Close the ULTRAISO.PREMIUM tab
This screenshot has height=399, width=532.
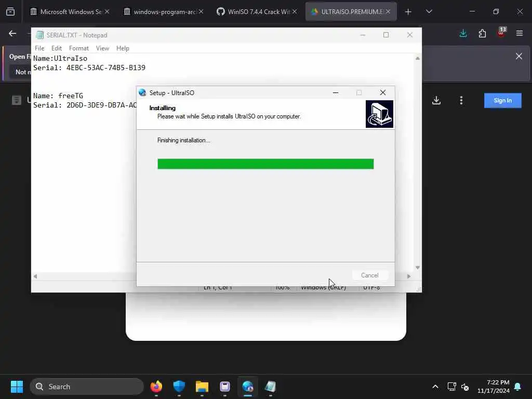(x=388, y=11)
